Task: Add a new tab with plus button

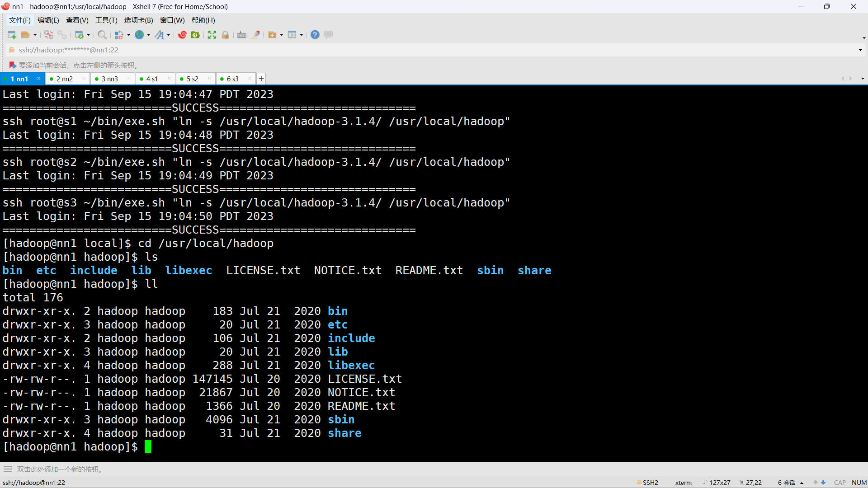Action: point(261,79)
